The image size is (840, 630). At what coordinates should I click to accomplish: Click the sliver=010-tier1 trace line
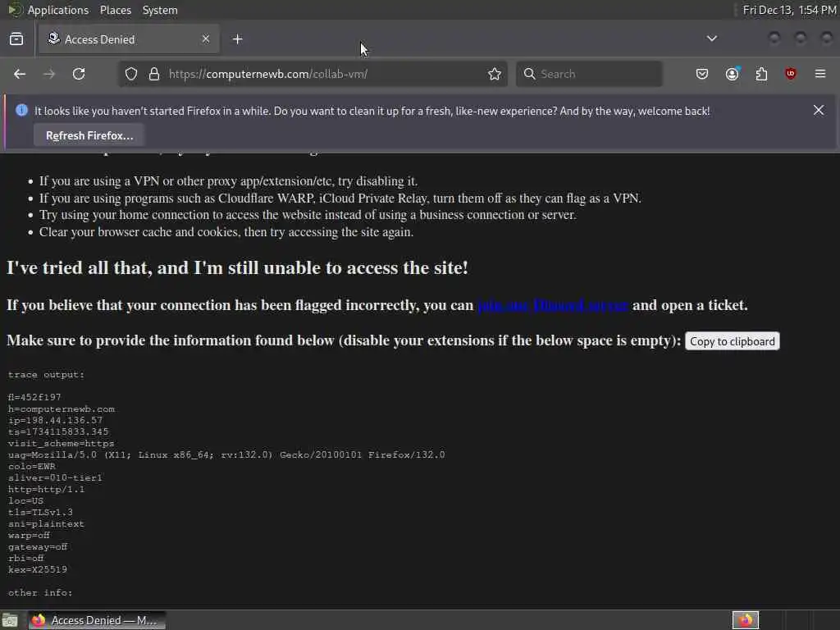[x=55, y=477]
